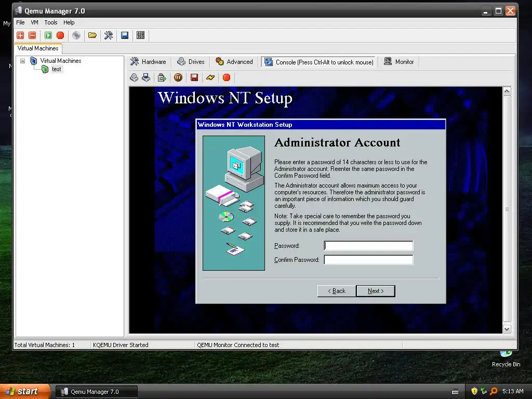Click the blue floppy disk save icon
Screen dimensions: 532x399
click(x=125, y=35)
